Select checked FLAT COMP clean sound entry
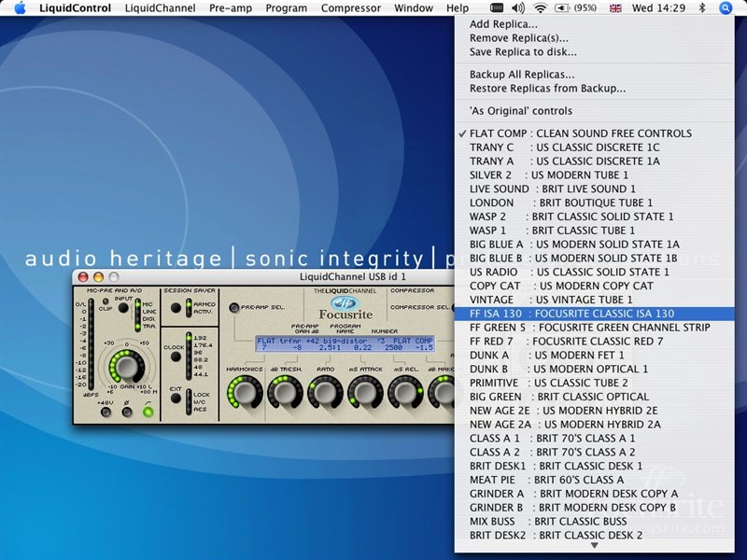Viewport: 747px width, 560px height. pyautogui.click(x=594, y=133)
